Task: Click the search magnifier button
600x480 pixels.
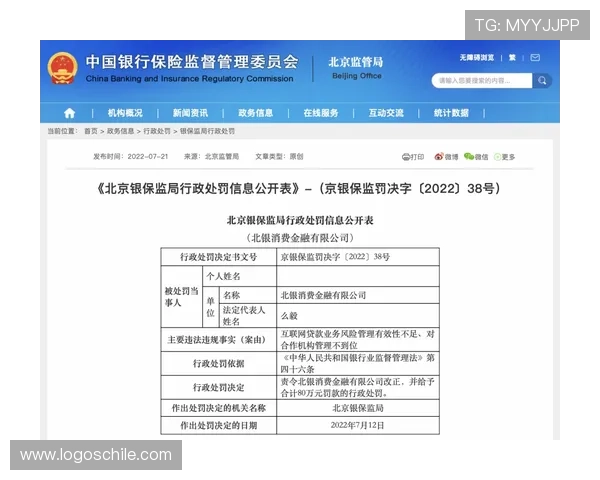Action: (542, 81)
